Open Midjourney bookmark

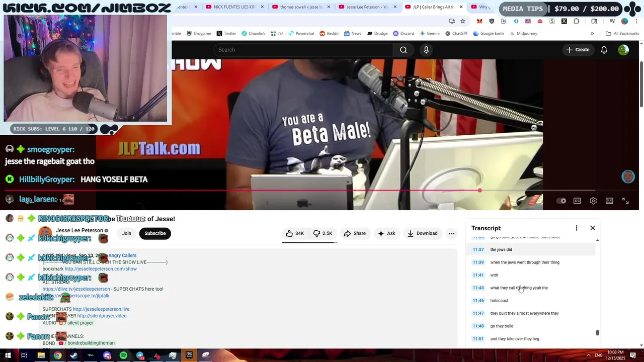(523, 34)
